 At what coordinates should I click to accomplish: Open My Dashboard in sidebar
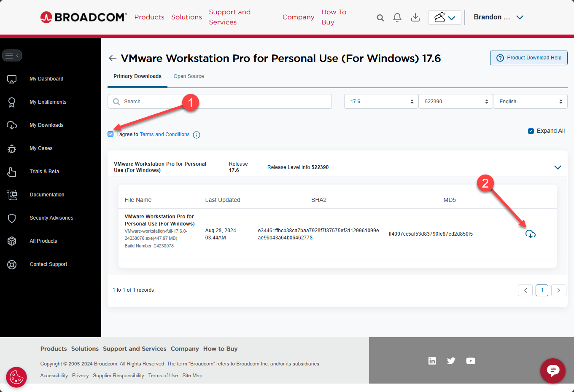(46, 79)
